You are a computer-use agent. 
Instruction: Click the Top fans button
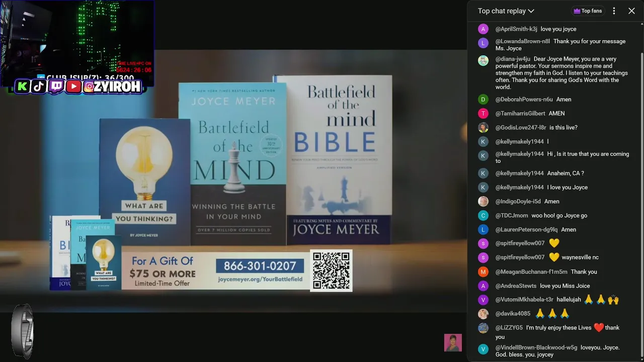point(587,11)
